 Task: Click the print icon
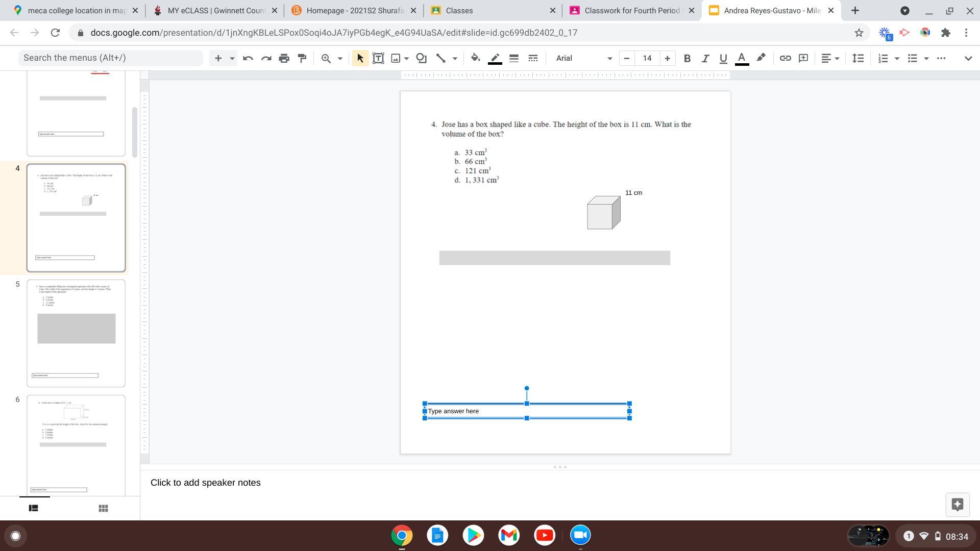pos(284,58)
